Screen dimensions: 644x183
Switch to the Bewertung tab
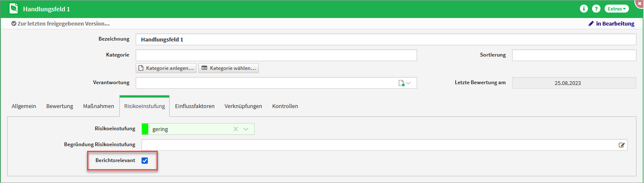(59, 106)
